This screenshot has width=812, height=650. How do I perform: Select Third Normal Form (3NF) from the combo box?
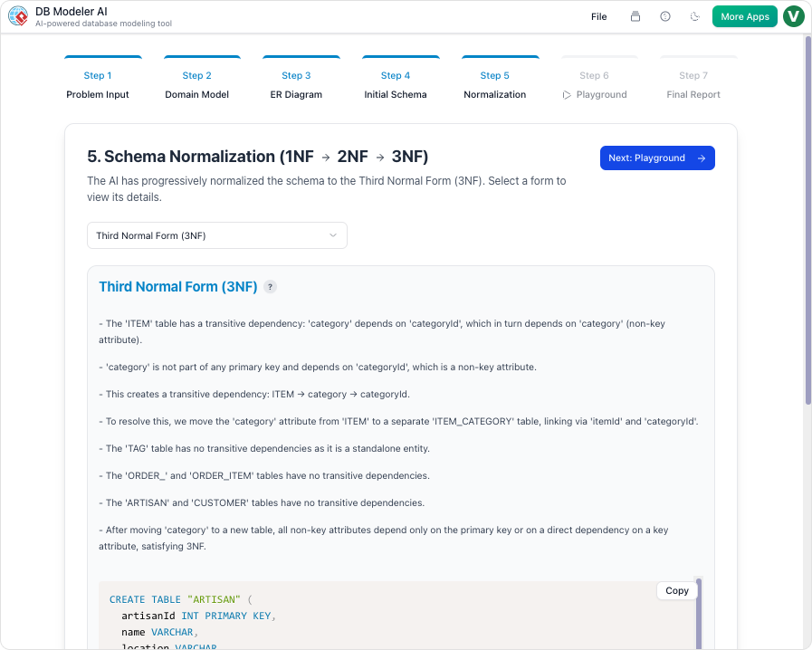click(217, 234)
